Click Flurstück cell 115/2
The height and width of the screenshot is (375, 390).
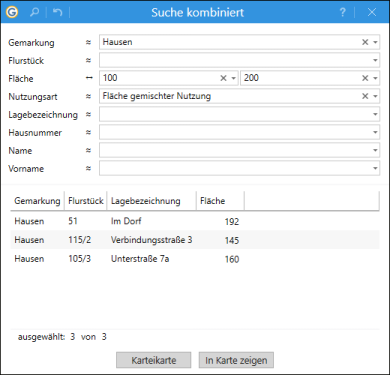[80, 240]
